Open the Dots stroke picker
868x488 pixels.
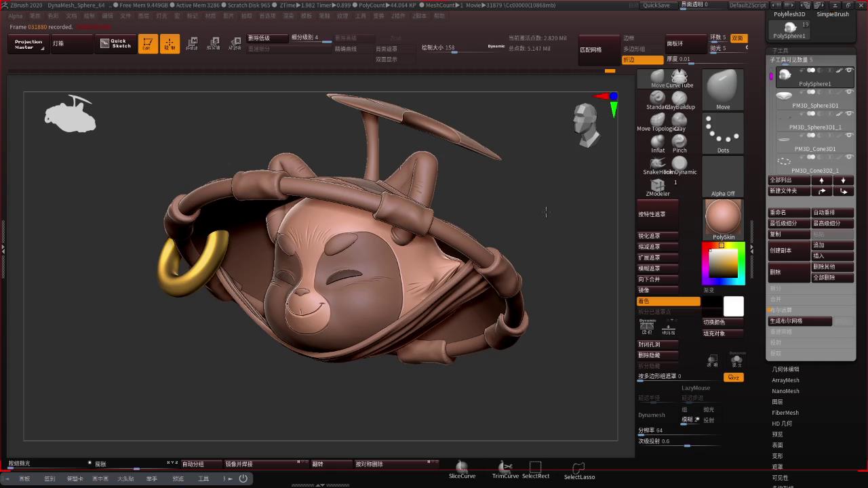click(x=723, y=133)
